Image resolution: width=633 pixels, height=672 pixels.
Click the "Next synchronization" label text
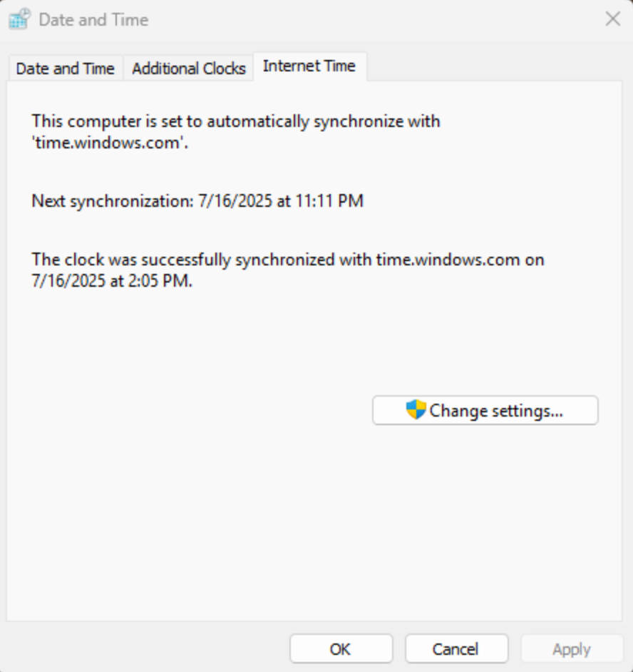[110, 201]
